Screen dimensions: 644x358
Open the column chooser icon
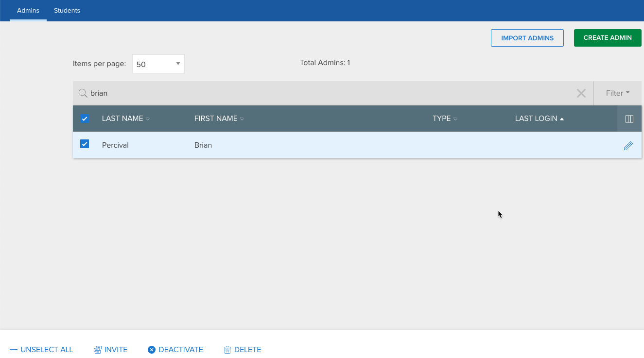(629, 119)
